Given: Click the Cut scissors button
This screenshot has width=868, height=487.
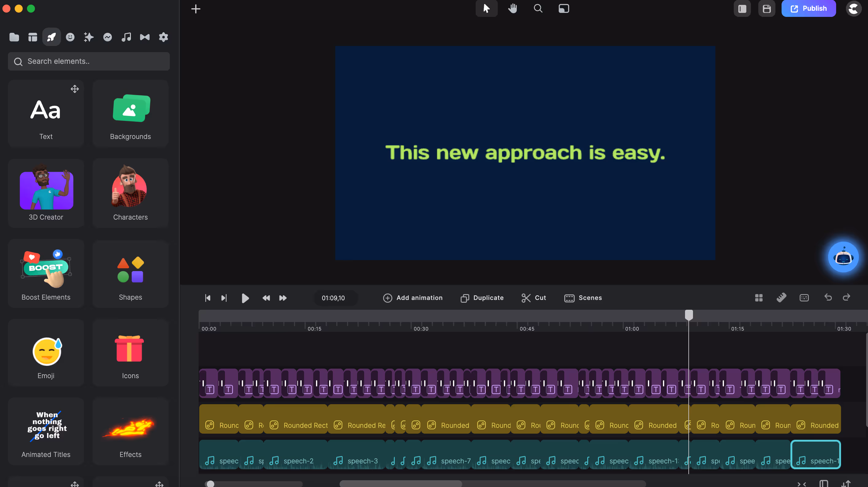Looking at the screenshot, I should pyautogui.click(x=534, y=298).
